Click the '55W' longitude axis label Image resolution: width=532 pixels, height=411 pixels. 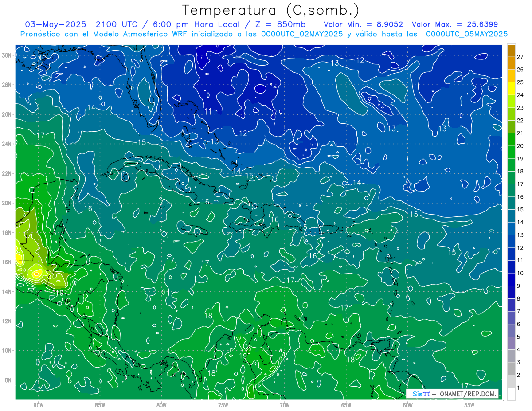pyautogui.click(x=469, y=405)
